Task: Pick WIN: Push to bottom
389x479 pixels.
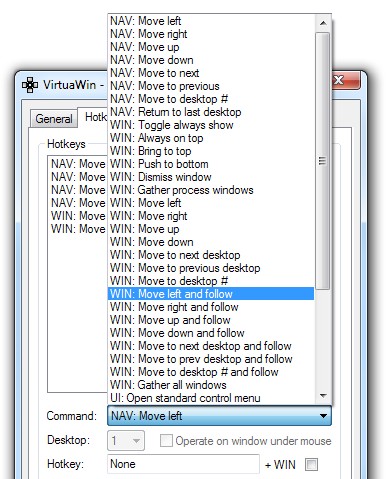Action: (211, 164)
